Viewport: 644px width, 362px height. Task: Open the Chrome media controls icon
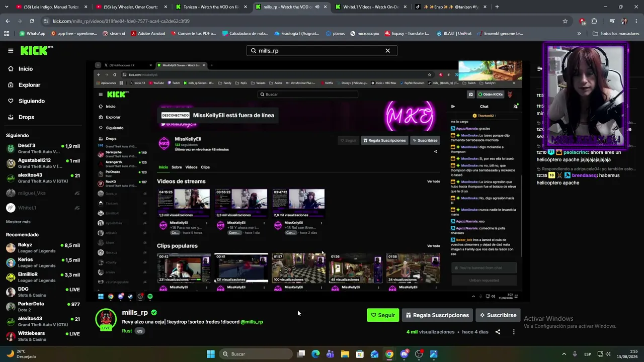tap(612, 21)
